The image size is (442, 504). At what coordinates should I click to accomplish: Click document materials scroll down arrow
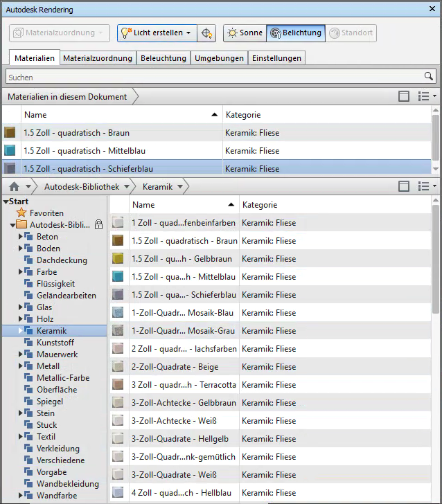[x=436, y=169]
